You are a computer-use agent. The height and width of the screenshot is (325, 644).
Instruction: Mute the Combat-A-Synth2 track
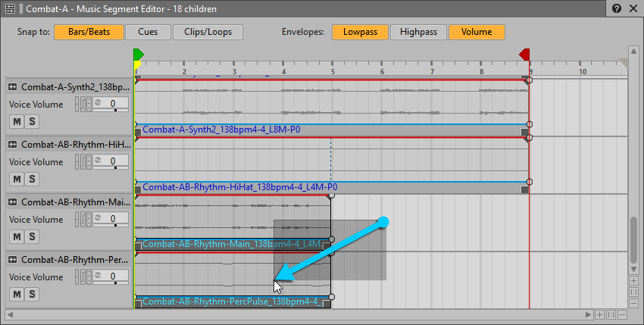click(x=16, y=121)
